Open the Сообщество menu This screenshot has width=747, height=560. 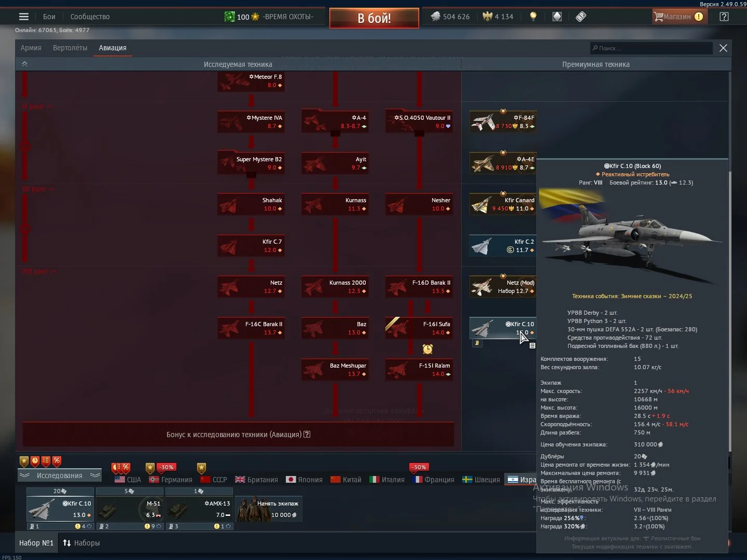(90, 17)
